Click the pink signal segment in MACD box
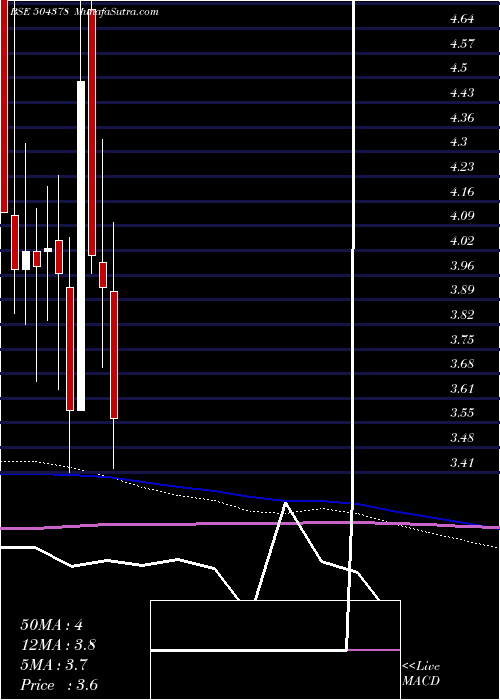 click(374, 650)
